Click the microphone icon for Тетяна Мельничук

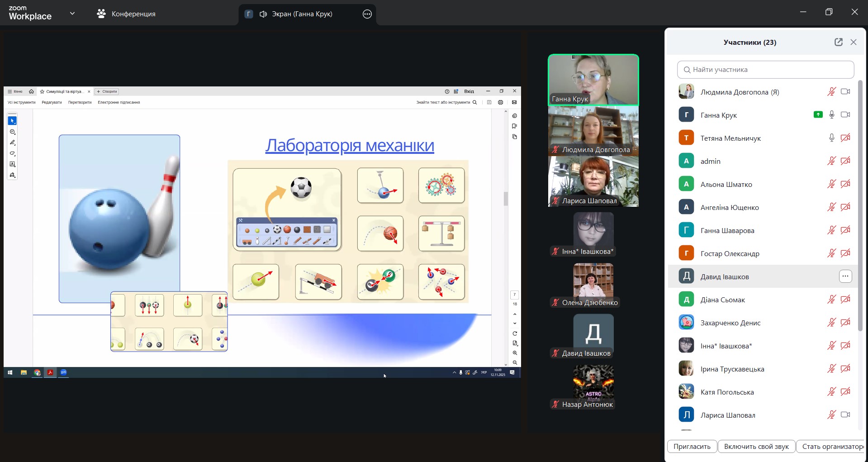click(831, 138)
